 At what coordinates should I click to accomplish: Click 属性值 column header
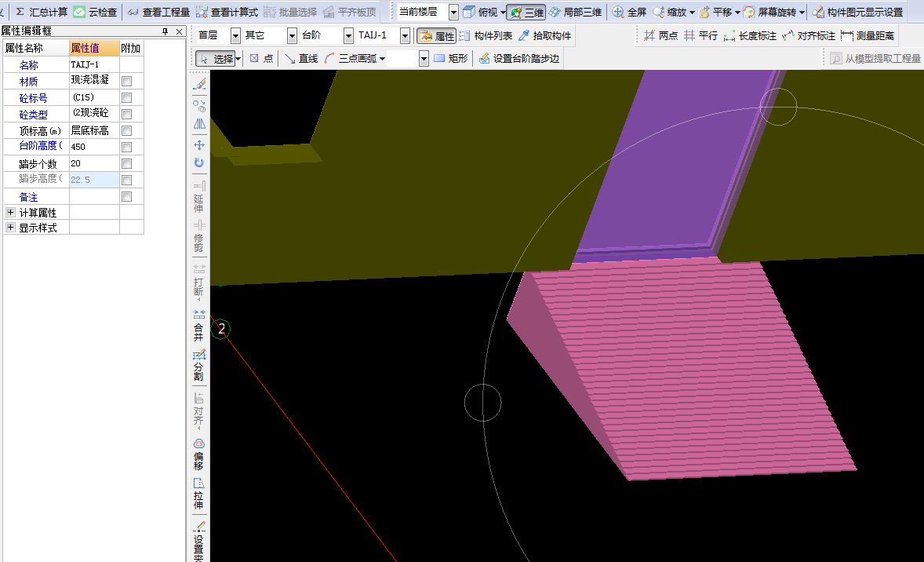(x=94, y=48)
